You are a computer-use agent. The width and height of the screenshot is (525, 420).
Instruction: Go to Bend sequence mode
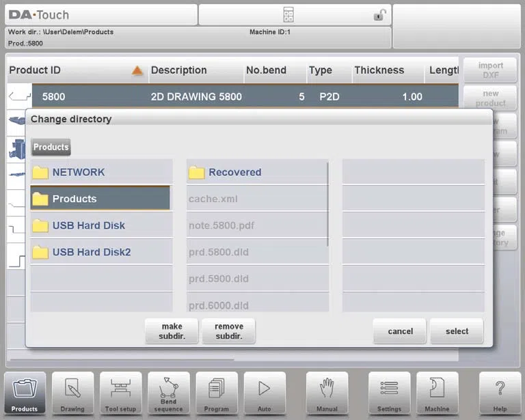(168, 393)
